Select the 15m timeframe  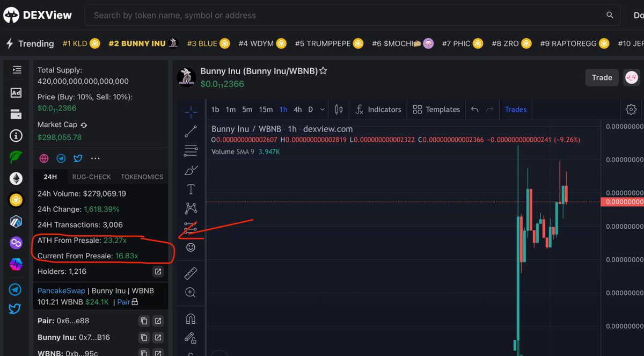[x=266, y=110]
